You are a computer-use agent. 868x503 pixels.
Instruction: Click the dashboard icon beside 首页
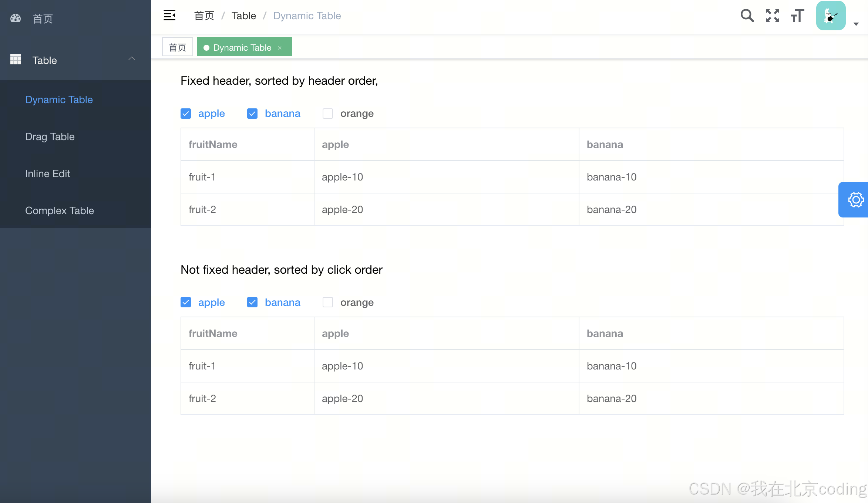[16, 18]
